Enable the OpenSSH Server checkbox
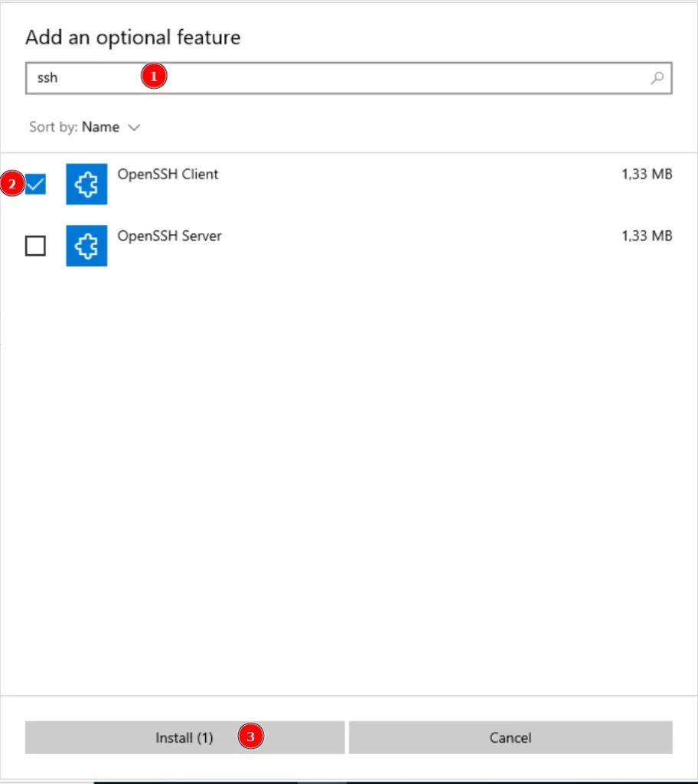 35,246
